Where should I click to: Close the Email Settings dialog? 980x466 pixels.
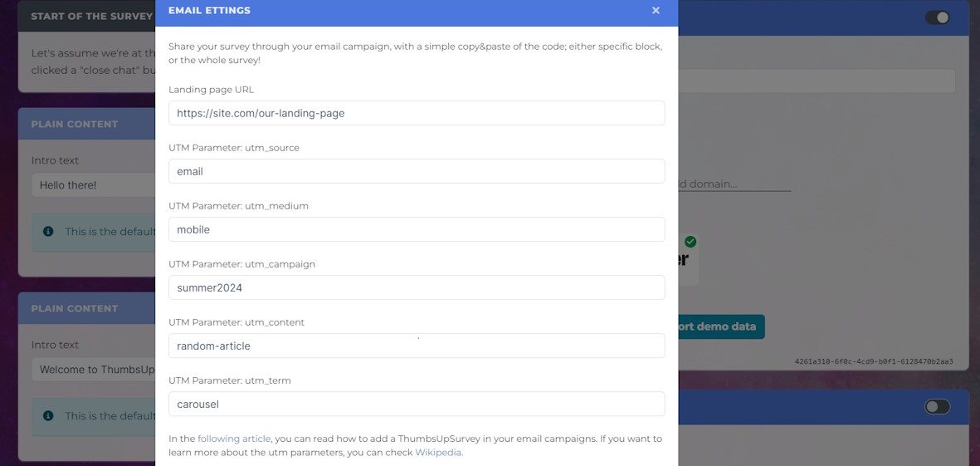(656, 11)
